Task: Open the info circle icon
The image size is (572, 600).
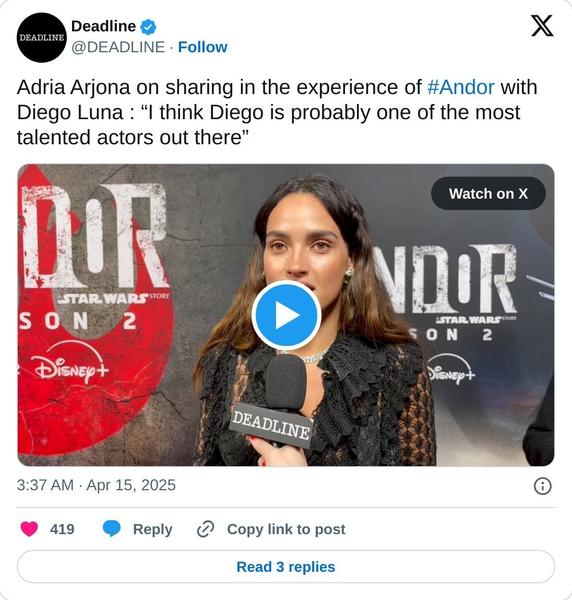Action: coord(543,486)
